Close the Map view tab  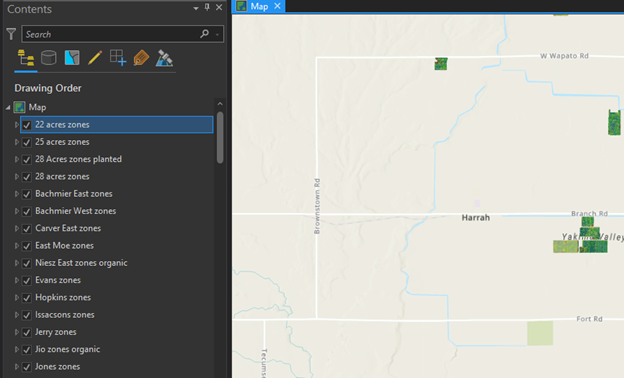click(x=277, y=6)
